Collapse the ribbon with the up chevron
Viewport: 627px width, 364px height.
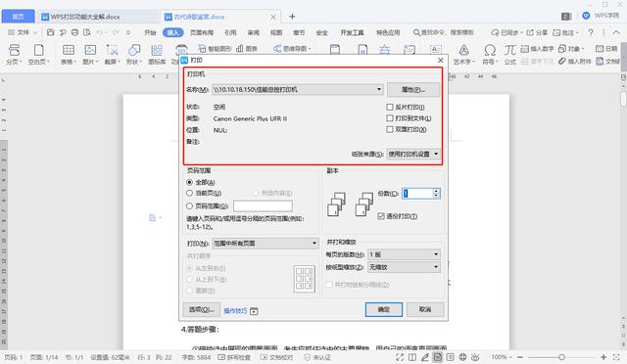click(x=616, y=32)
